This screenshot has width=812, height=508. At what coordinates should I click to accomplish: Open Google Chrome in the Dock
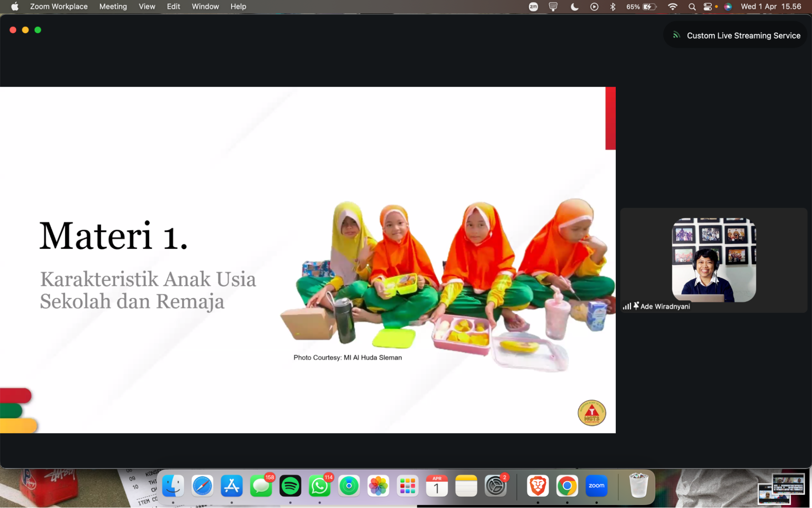567,486
